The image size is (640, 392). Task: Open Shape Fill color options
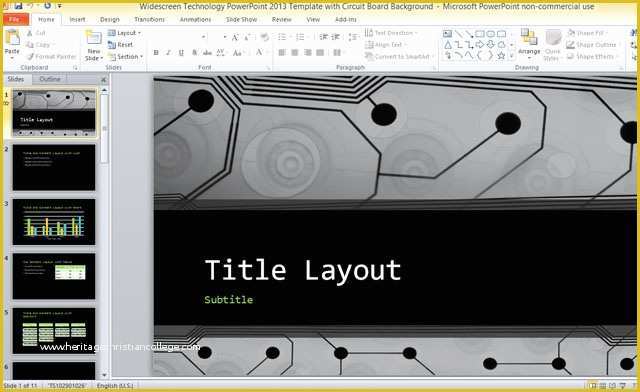(x=587, y=33)
